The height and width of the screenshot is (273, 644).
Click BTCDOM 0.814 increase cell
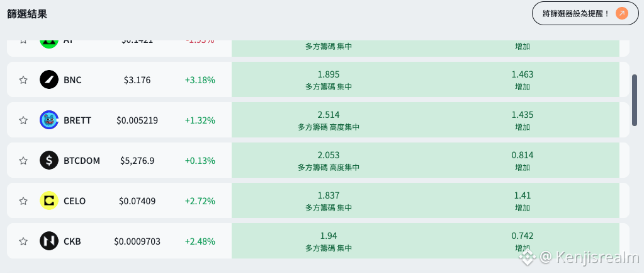[523, 160]
